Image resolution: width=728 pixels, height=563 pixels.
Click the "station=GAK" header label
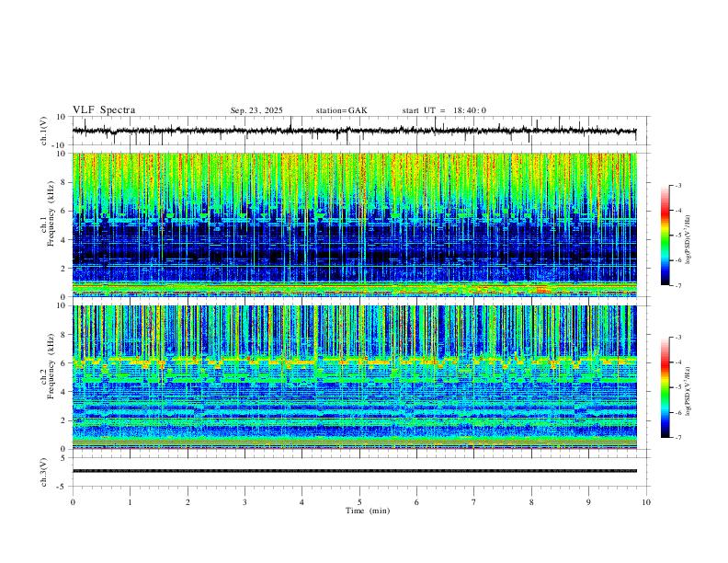341,110
